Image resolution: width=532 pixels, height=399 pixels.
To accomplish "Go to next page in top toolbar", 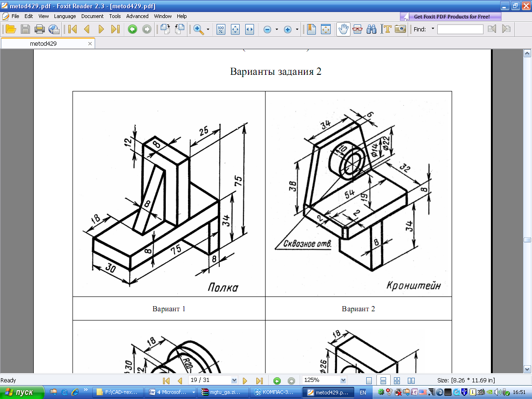I will pyautogui.click(x=101, y=29).
